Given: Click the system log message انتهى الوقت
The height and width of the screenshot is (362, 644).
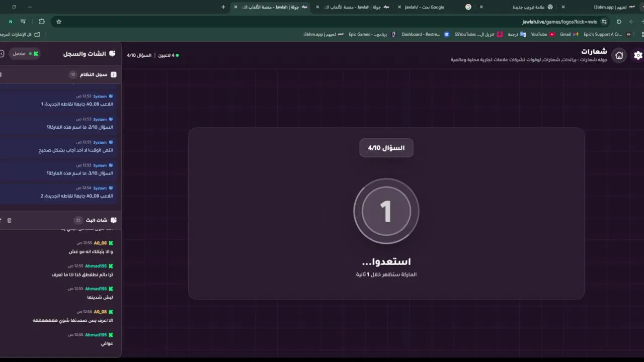Looking at the screenshot, I should coord(75,150).
